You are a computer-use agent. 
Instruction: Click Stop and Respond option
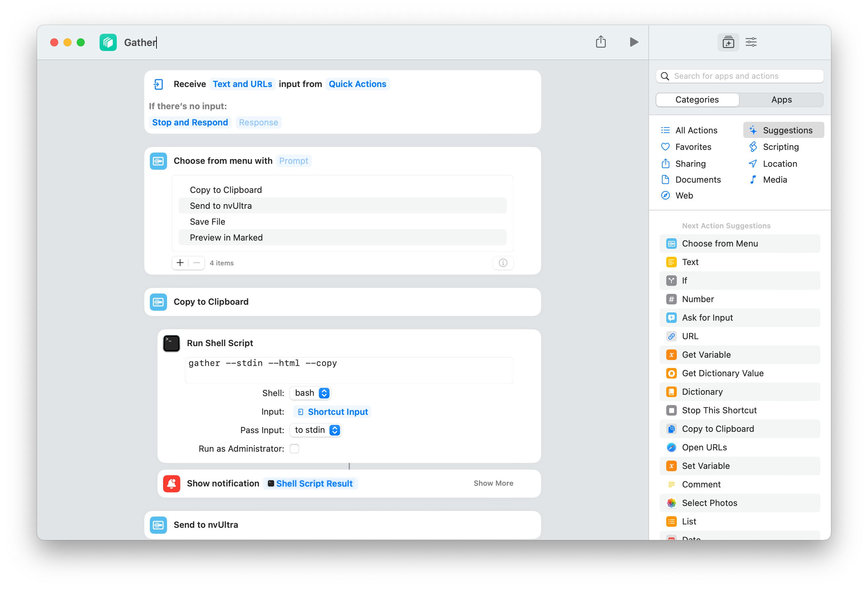pos(190,122)
